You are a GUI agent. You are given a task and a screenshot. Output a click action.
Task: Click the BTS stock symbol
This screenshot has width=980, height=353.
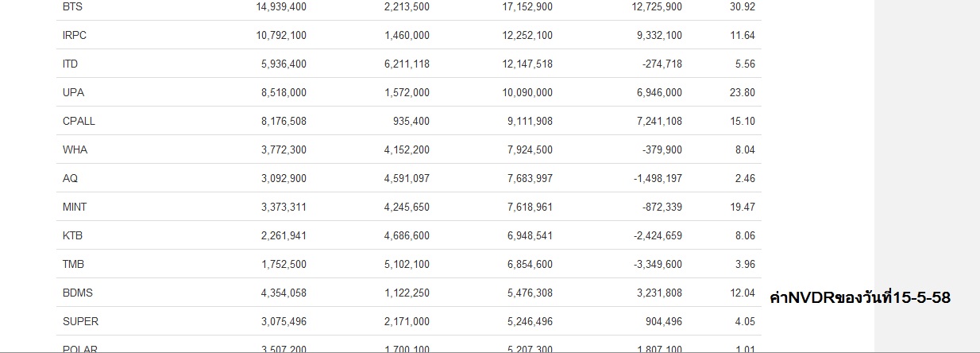pyautogui.click(x=72, y=6)
